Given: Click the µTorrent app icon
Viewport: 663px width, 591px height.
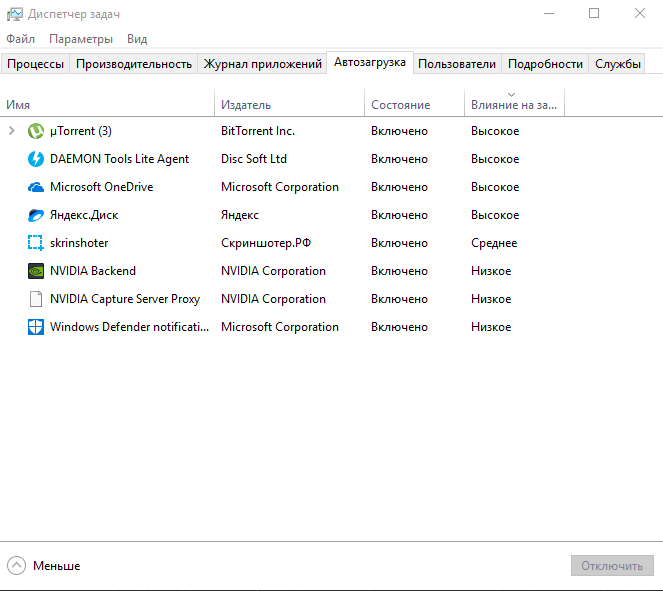Looking at the screenshot, I should (x=36, y=131).
